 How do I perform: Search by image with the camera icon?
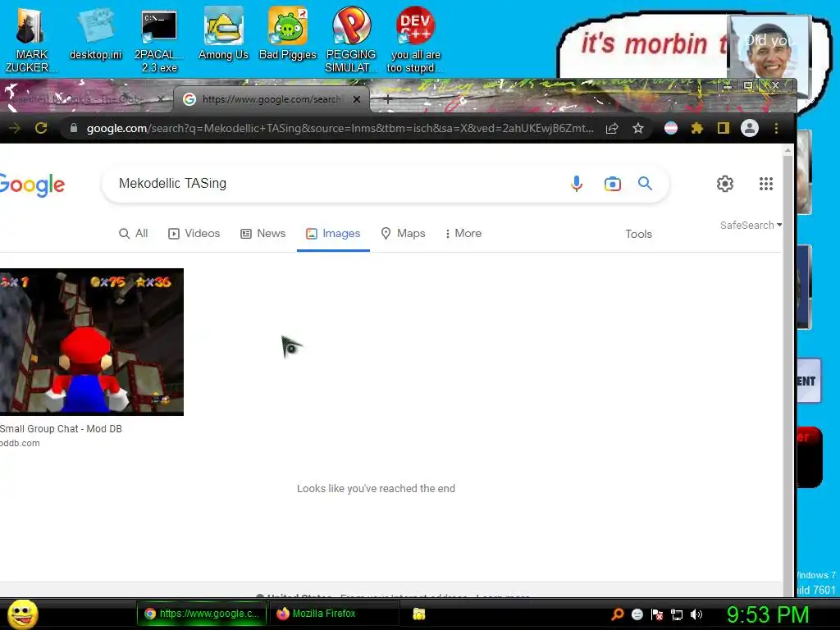[x=612, y=184]
